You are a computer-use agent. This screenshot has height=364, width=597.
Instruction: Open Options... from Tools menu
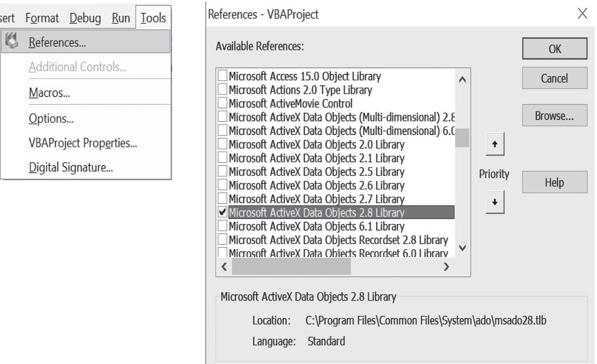pyautogui.click(x=51, y=119)
